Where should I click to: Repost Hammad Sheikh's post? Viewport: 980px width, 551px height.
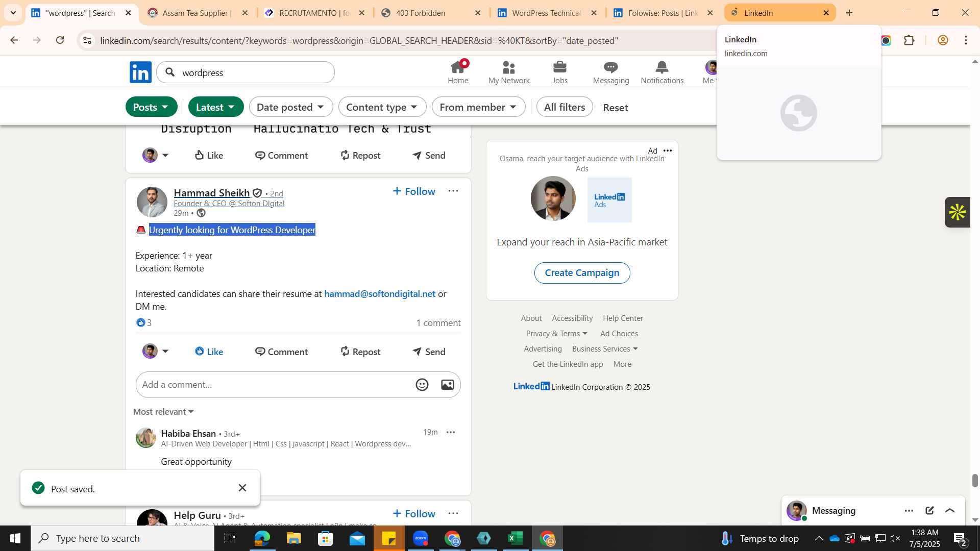coord(360,352)
